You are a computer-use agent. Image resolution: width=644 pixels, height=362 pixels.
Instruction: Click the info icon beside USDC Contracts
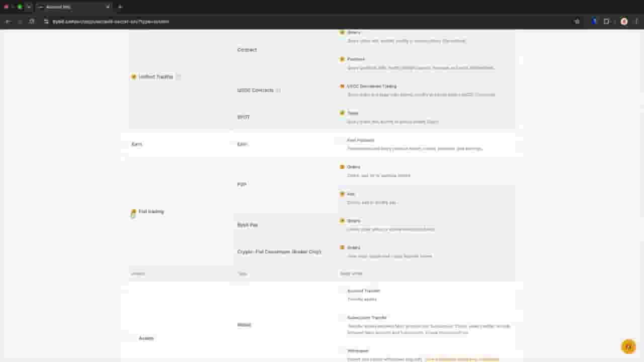point(278,90)
